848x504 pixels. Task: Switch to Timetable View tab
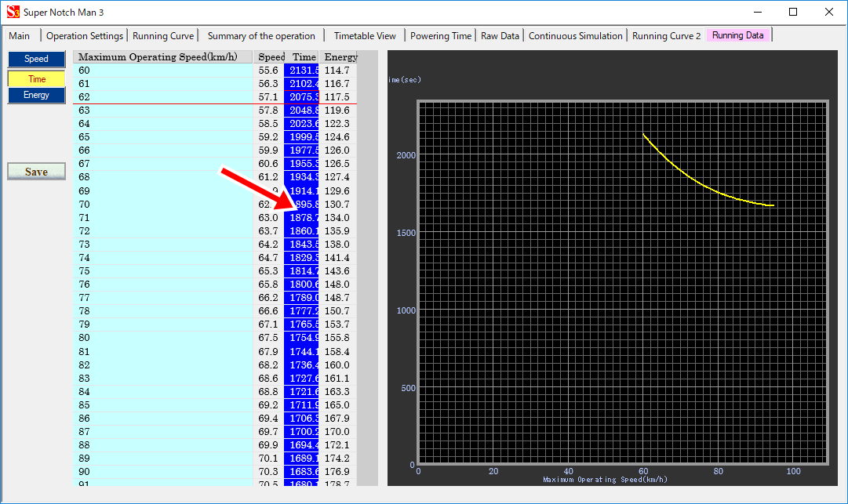tap(365, 35)
